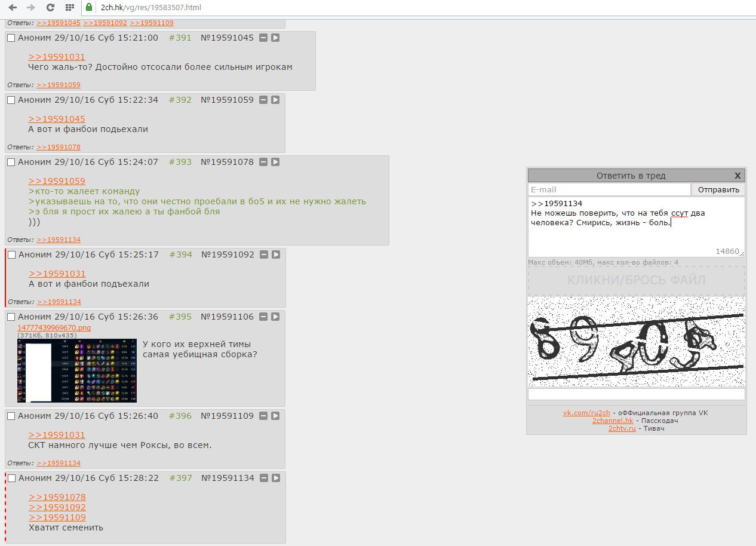Click post number №19591078

[227, 162]
